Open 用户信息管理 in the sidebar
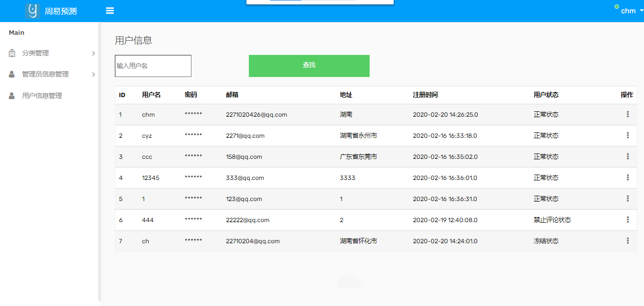This screenshot has height=306, width=644. (42, 96)
